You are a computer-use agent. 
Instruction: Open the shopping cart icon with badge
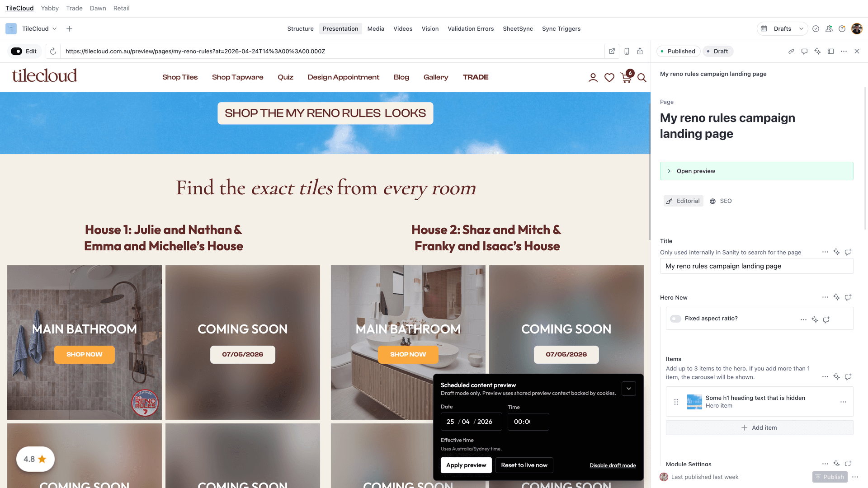click(x=627, y=77)
